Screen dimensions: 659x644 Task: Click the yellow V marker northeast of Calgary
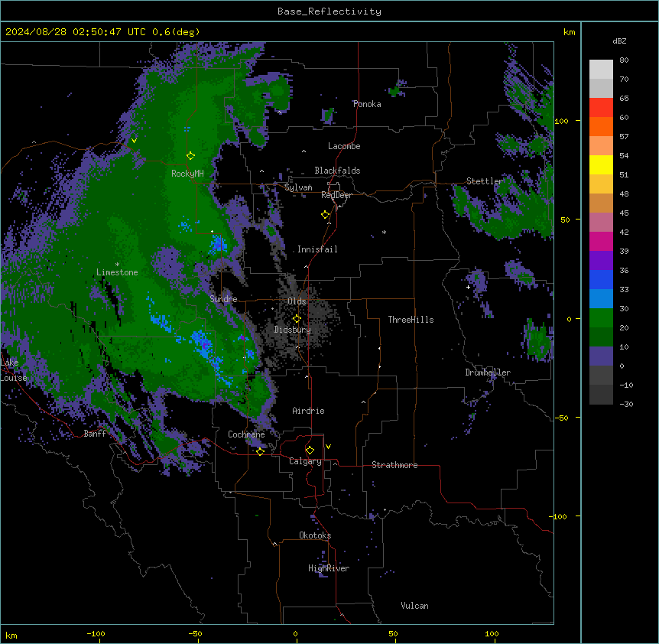[328, 447]
